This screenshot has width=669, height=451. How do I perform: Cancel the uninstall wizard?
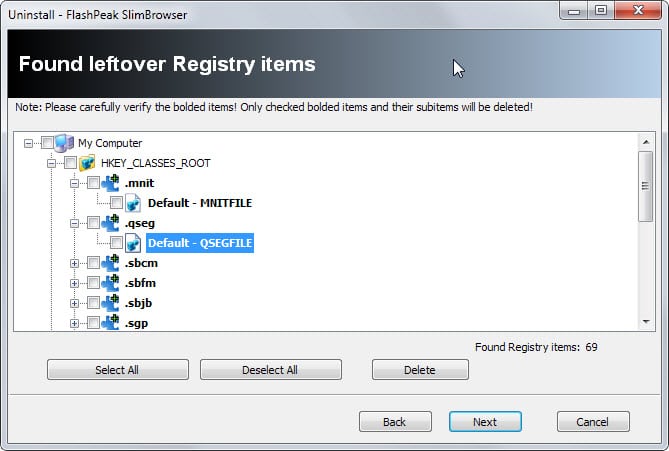tap(593, 422)
